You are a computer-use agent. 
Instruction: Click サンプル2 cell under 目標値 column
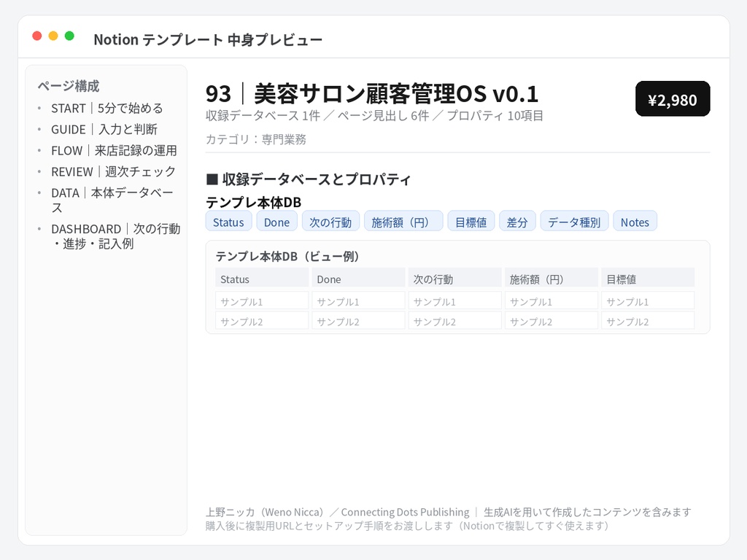click(648, 321)
